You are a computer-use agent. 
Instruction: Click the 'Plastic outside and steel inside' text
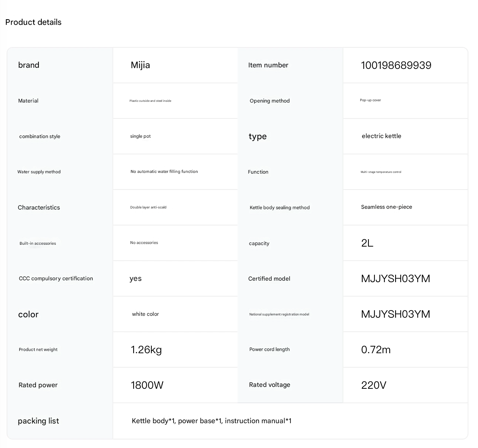point(150,101)
